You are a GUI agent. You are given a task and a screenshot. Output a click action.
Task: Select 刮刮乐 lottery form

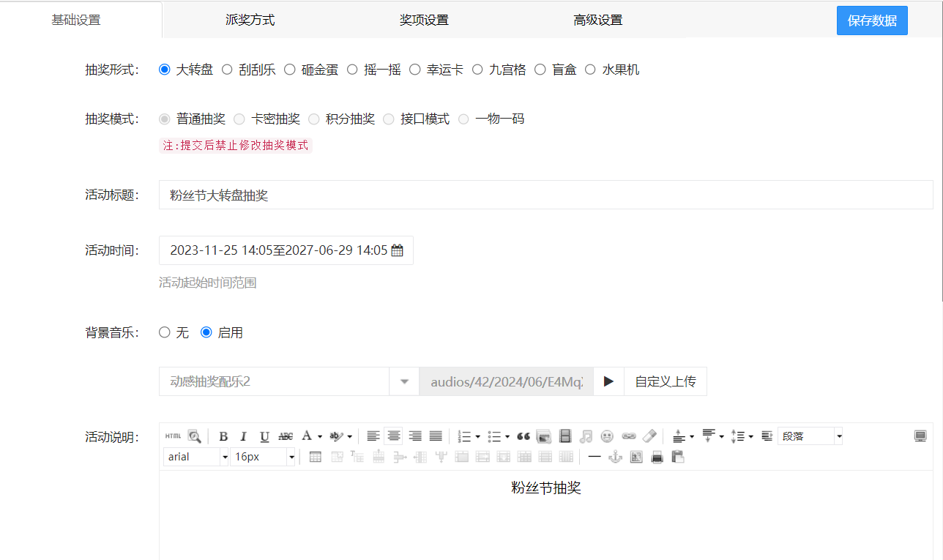pos(227,70)
